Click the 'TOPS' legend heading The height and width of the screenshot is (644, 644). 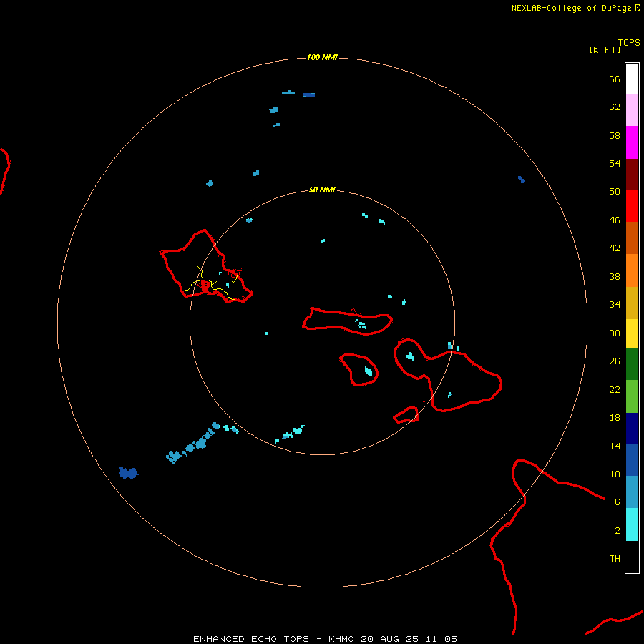coord(629,42)
